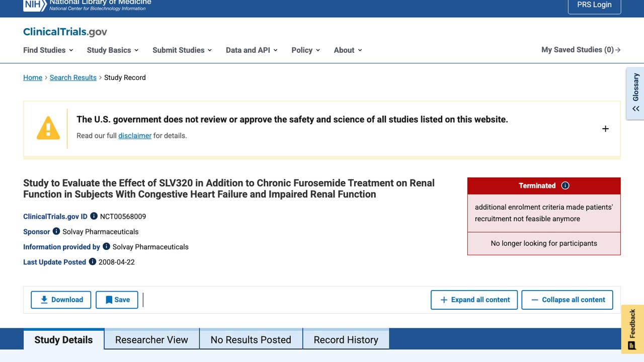Follow the Search Results breadcrumb link
644x362 pixels.
point(73,77)
